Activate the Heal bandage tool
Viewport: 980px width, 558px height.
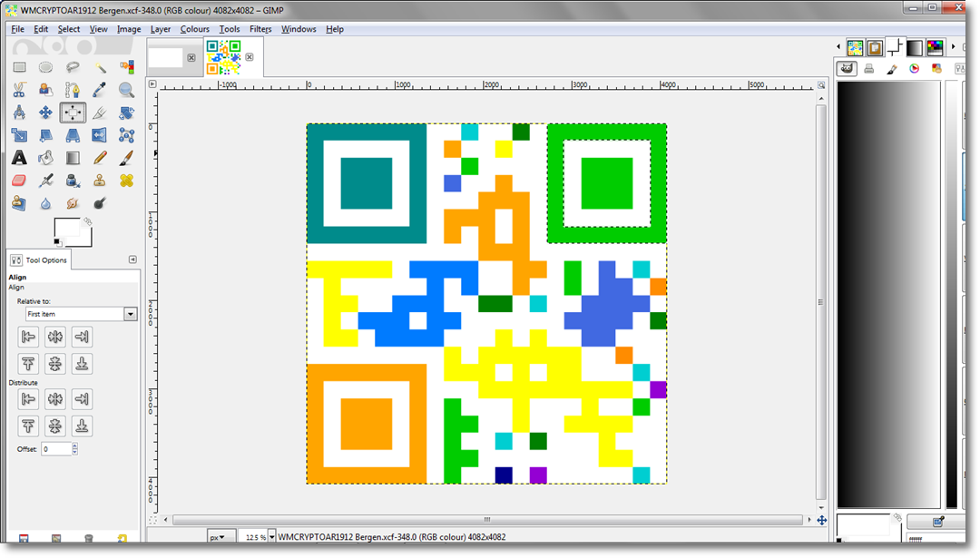coord(126,181)
